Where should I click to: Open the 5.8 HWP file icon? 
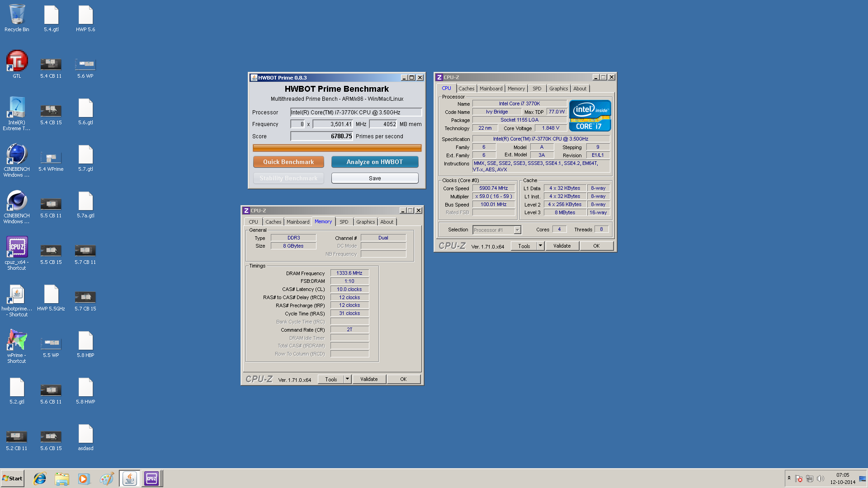(85, 391)
